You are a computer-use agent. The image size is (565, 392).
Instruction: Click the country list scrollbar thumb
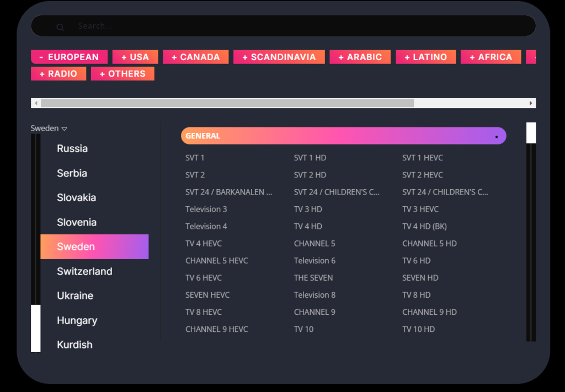[36, 328]
